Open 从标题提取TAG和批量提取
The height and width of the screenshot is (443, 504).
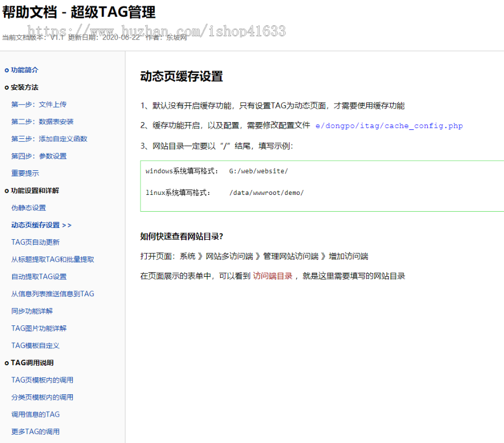[53, 259]
